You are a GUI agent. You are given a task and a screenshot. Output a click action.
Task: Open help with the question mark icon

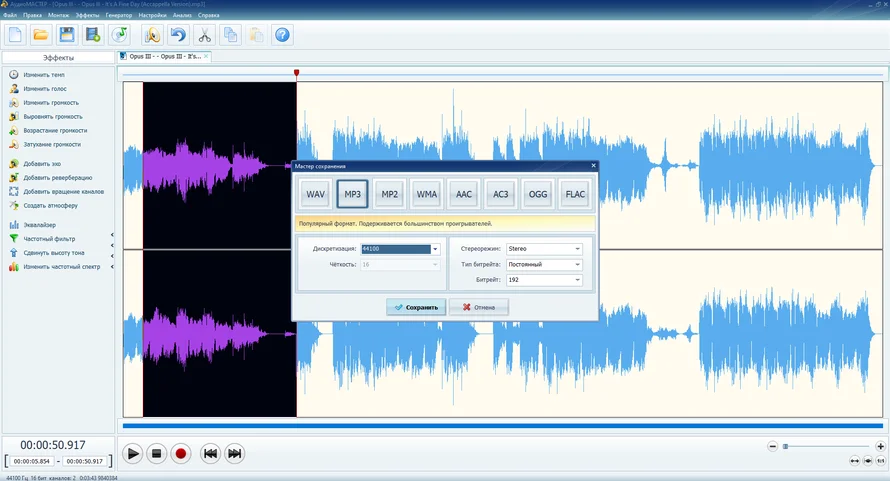(282, 35)
